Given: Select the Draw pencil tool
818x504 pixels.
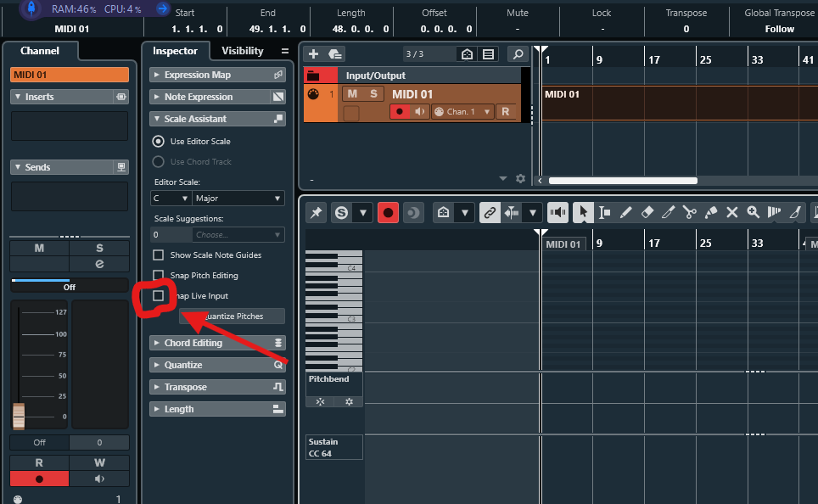Looking at the screenshot, I should click(625, 212).
